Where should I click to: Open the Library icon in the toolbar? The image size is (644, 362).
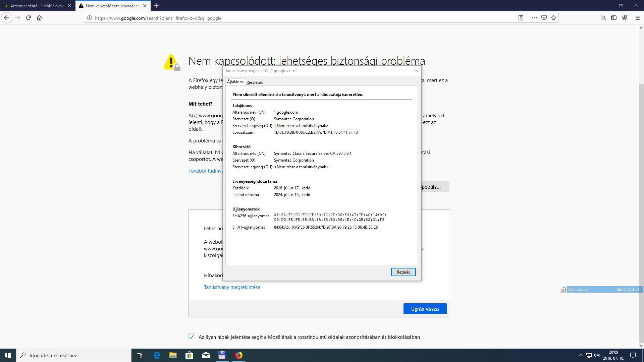(x=603, y=18)
